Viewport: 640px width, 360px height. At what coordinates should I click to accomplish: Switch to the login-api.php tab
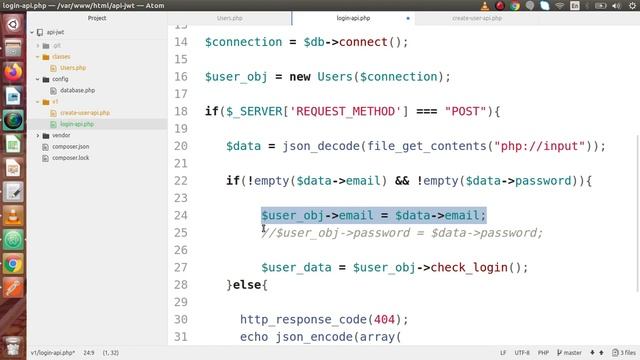click(353, 18)
